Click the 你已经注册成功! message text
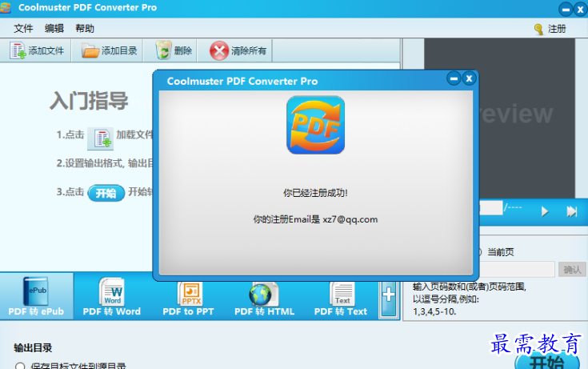588x369 pixels. (x=315, y=193)
